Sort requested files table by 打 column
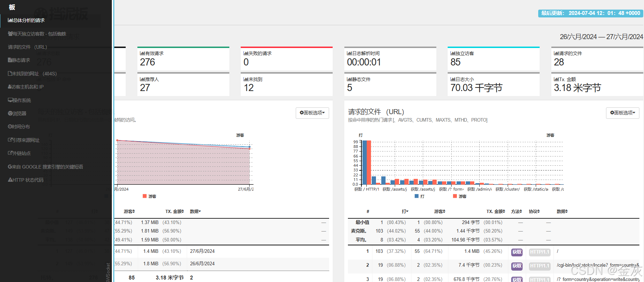 pos(405,212)
